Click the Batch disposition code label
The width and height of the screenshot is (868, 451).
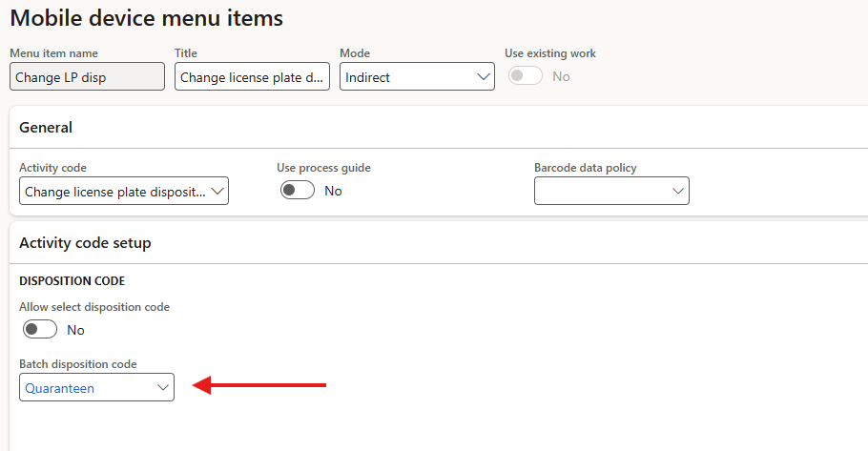tap(78, 364)
